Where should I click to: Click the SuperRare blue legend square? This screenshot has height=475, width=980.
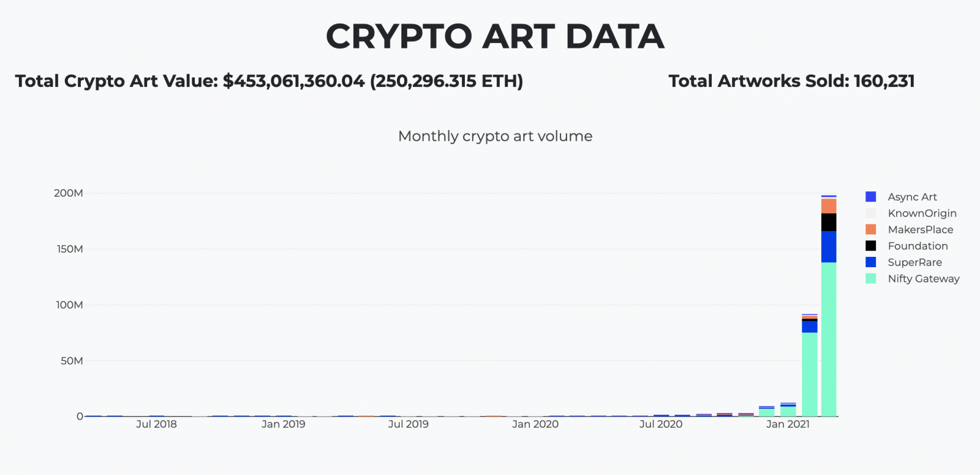click(x=870, y=262)
